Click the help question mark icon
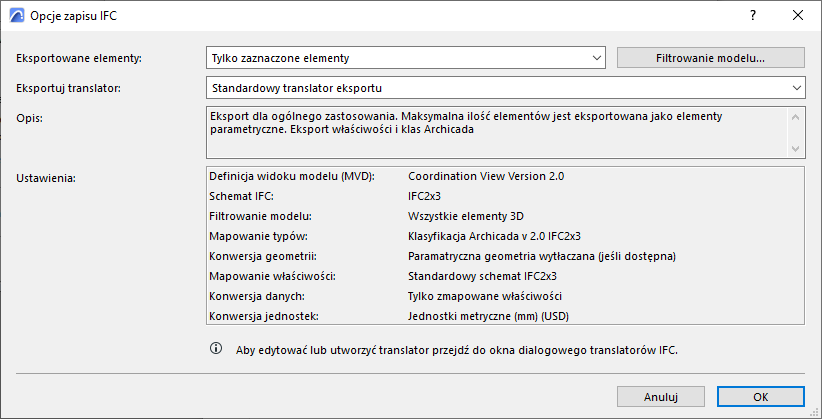This screenshot has width=822, height=419. pos(751,16)
